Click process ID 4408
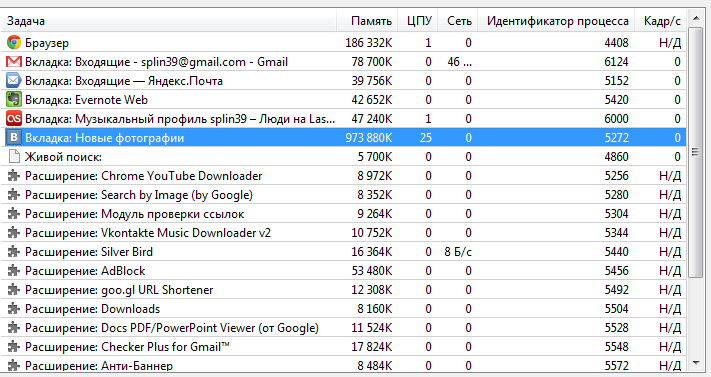This screenshot has width=711, height=377. tap(616, 43)
